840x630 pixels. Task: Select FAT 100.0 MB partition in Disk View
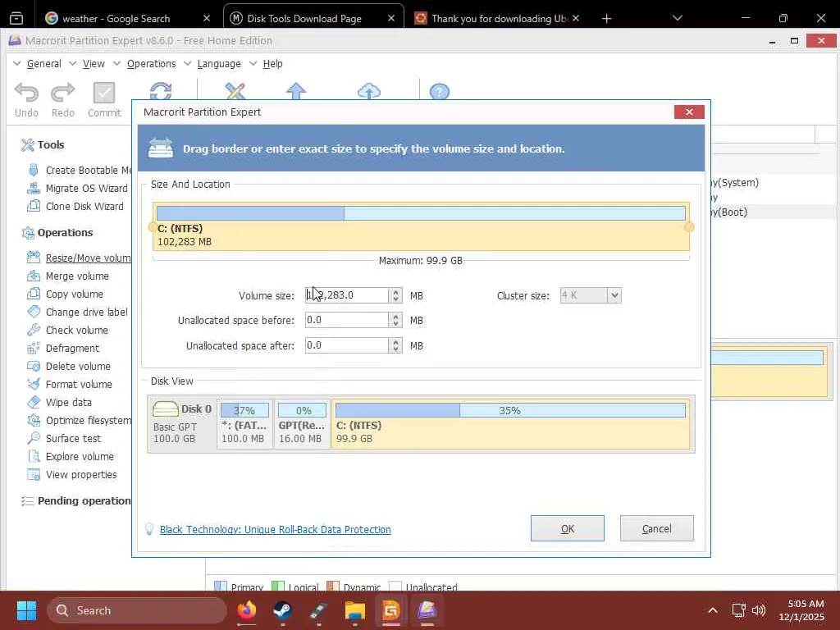tap(244, 424)
